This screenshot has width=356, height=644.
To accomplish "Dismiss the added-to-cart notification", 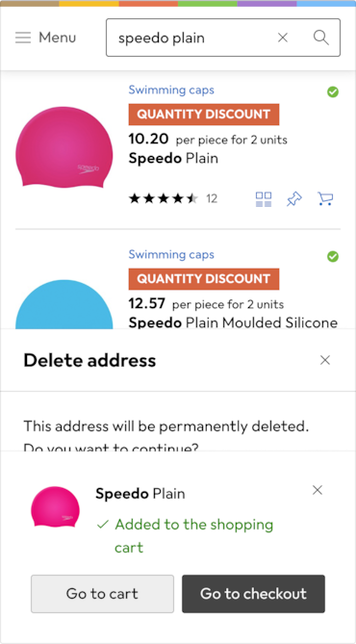I will coord(318,490).
